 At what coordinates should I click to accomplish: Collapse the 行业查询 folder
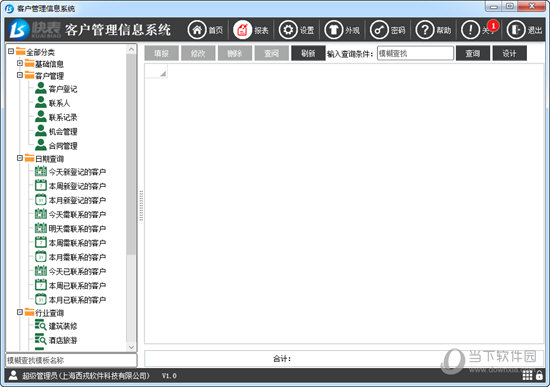tap(20, 312)
